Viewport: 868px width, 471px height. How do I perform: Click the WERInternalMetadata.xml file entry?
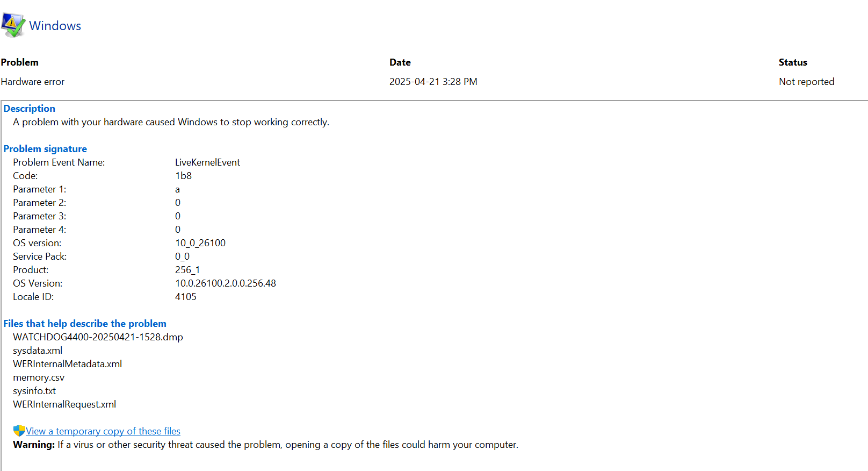coord(67,364)
